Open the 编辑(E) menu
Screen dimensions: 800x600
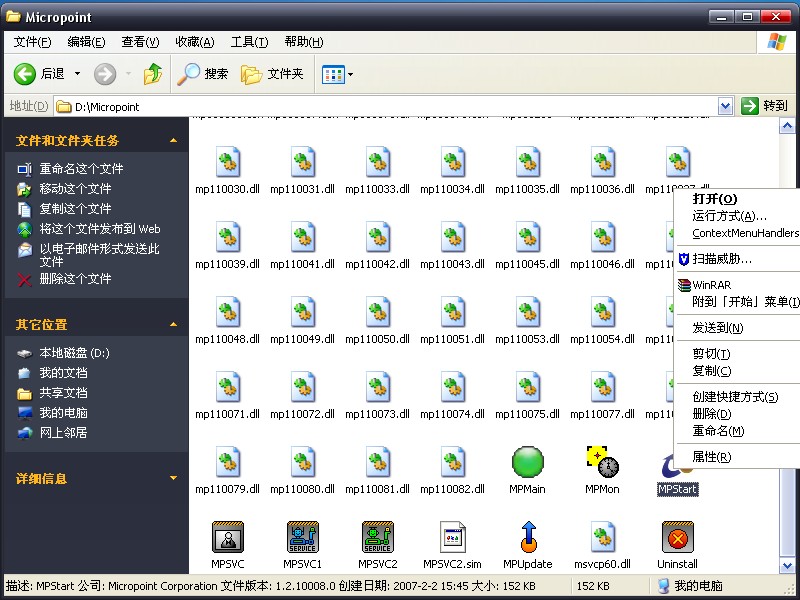pos(86,42)
